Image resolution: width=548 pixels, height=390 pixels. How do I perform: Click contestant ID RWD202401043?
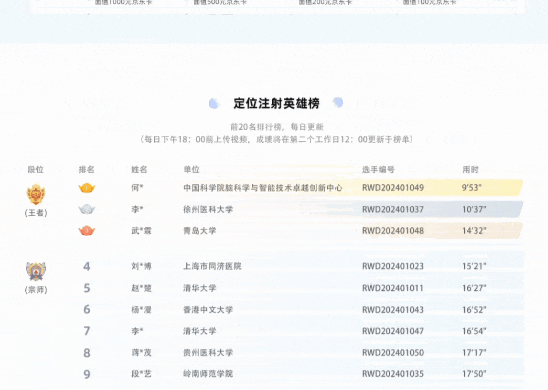(x=393, y=310)
